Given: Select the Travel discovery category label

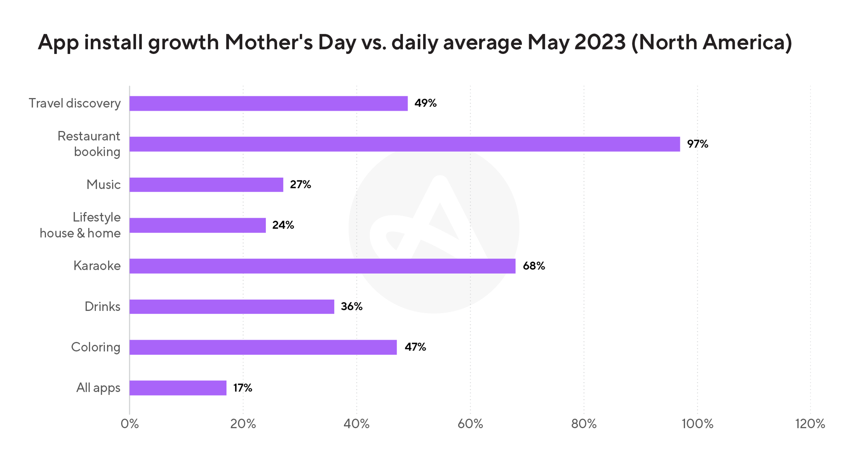Looking at the screenshot, I should click(75, 103).
